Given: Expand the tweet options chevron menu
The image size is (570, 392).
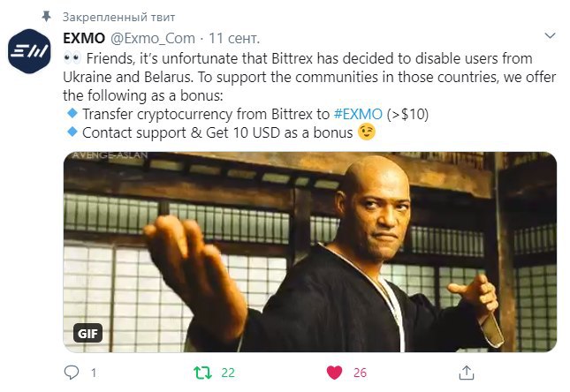Looking at the screenshot, I should point(550,35).
